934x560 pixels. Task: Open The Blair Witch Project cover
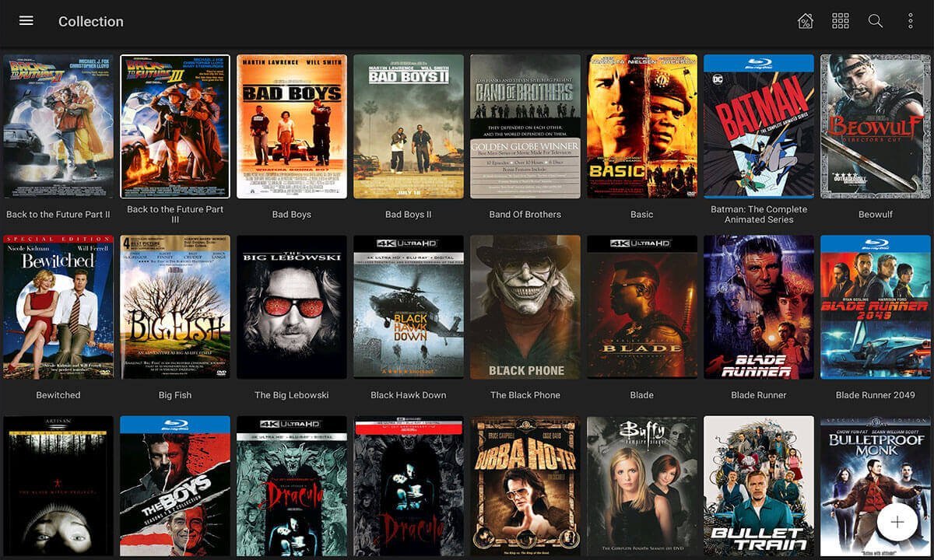[x=58, y=485]
